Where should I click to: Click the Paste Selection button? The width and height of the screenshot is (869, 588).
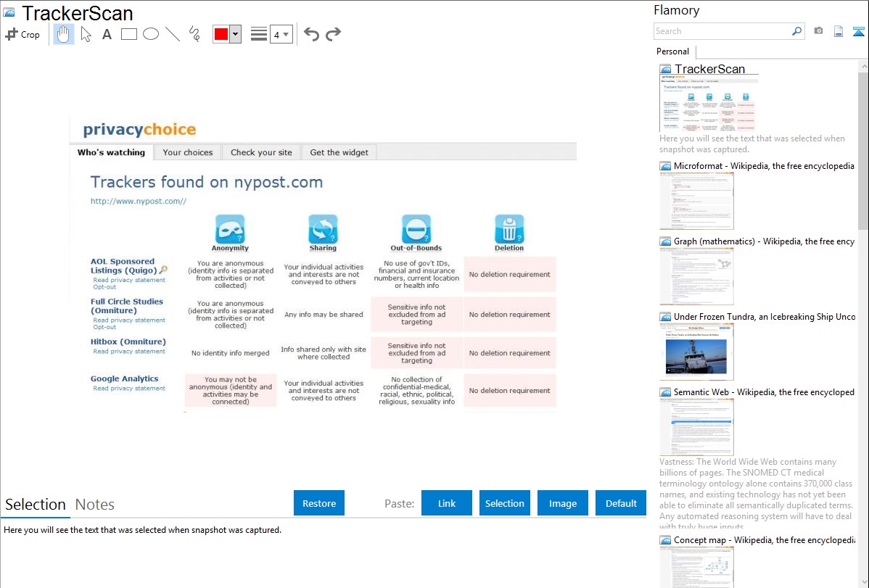(x=505, y=503)
